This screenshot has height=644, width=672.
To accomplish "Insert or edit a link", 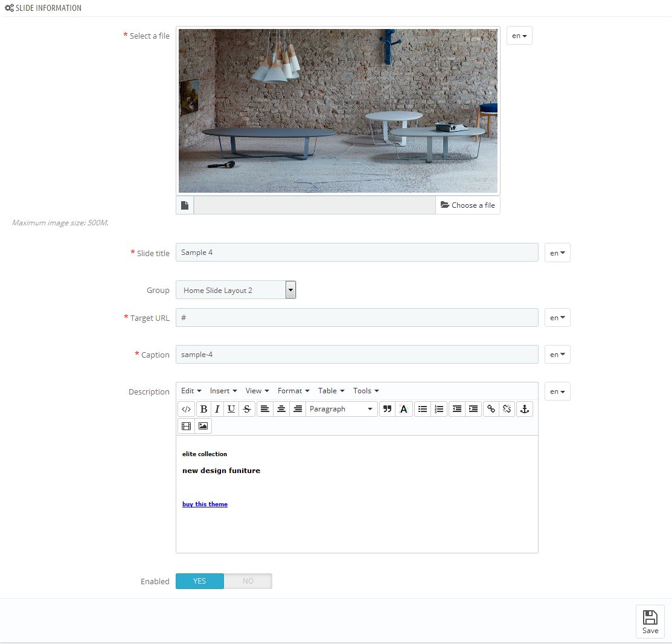I will [x=491, y=409].
